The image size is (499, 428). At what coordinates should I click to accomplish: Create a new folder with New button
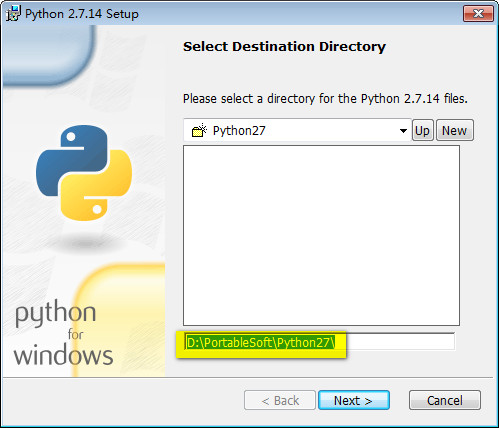[x=455, y=130]
